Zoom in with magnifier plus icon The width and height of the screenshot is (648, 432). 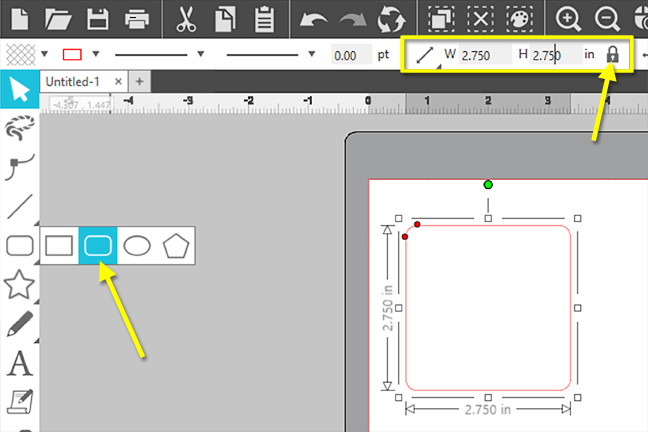pyautogui.click(x=568, y=18)
